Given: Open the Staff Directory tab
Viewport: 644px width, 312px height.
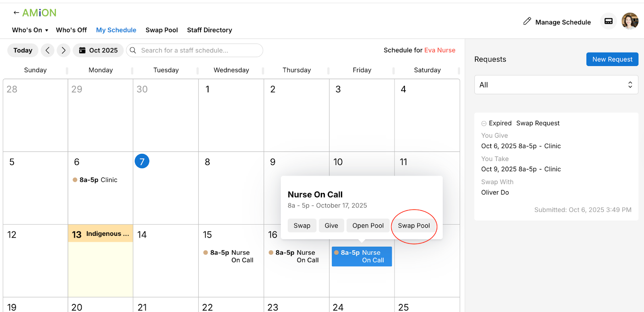Looking at the screenshot, I should point(209,30).
